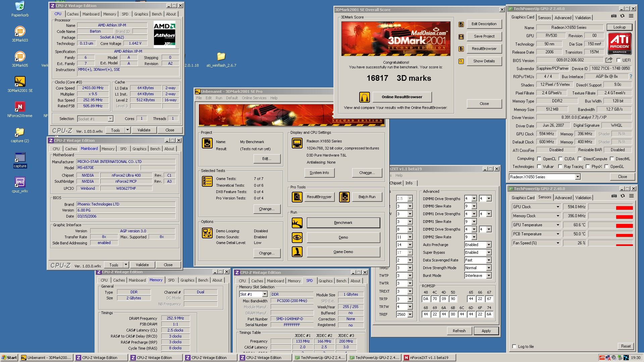Click Lookup button in GPU-Z
This screenshot has width=644, height=362.
click(x=620, y=27)
